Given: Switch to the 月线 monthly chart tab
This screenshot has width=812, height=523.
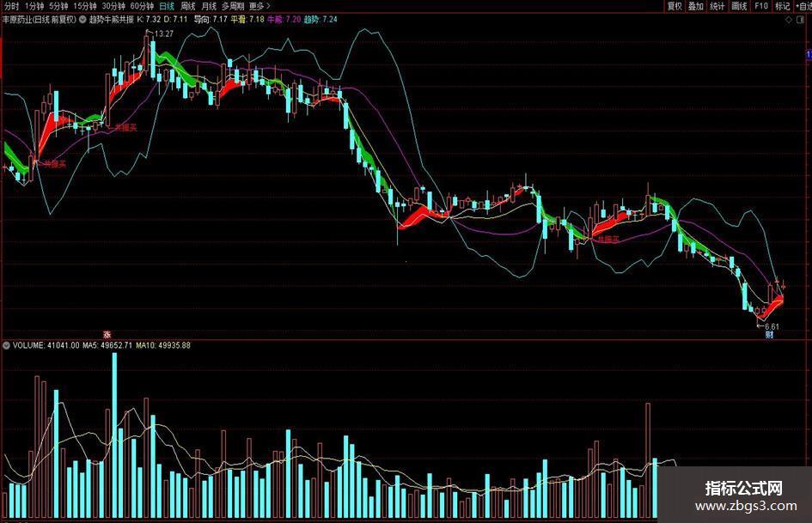Looking at the screenshot, I should (209, 6).
